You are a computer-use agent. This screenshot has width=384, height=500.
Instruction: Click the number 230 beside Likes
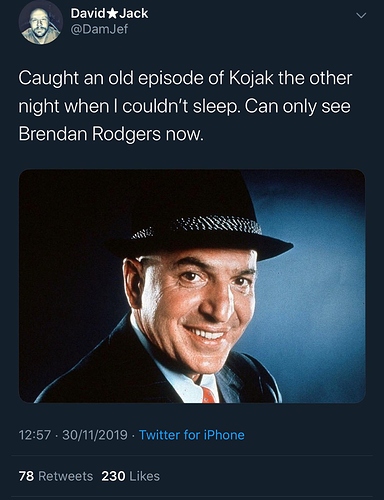coord(113,476)
